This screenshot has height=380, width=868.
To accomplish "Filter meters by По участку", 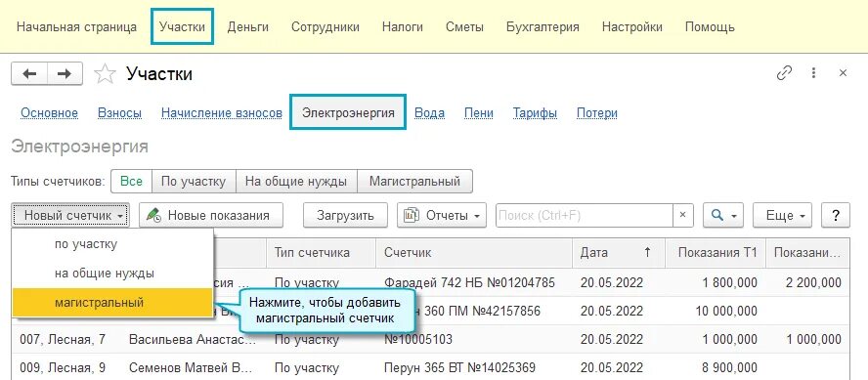I will (194, 182).
